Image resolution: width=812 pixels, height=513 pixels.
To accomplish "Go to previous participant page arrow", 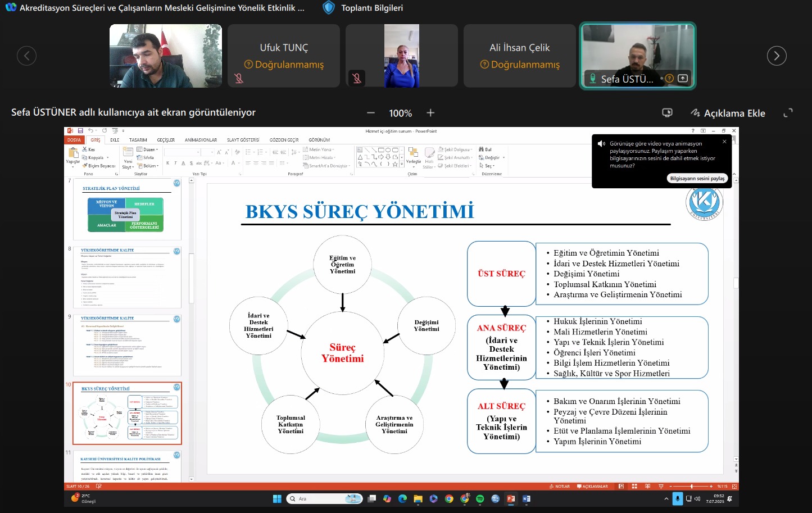I will point(26,56).
